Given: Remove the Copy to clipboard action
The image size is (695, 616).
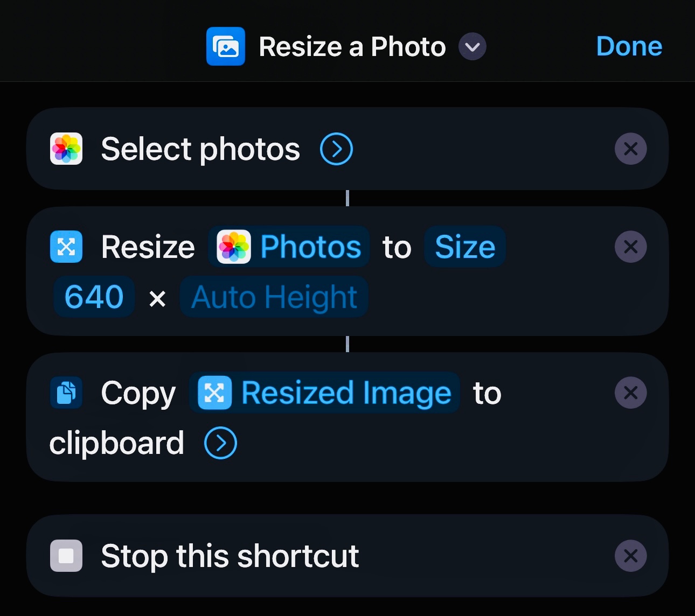Looking at the screenshot, I should (x=631, y=393).
